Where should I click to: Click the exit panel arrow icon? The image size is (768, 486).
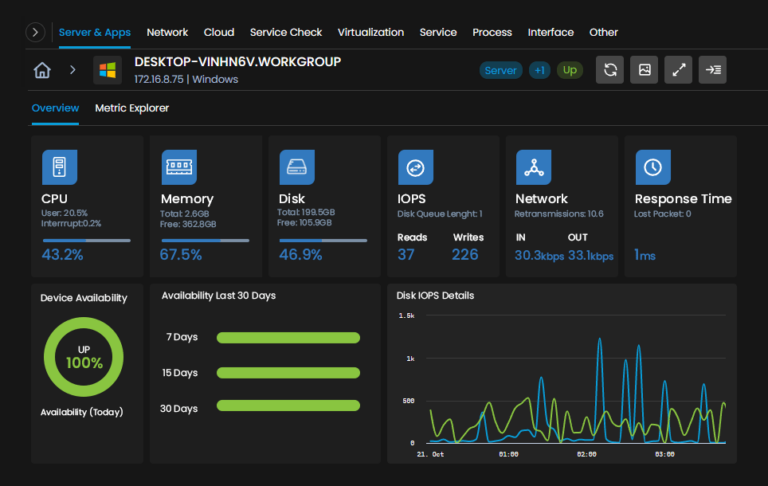click(712, 70)
